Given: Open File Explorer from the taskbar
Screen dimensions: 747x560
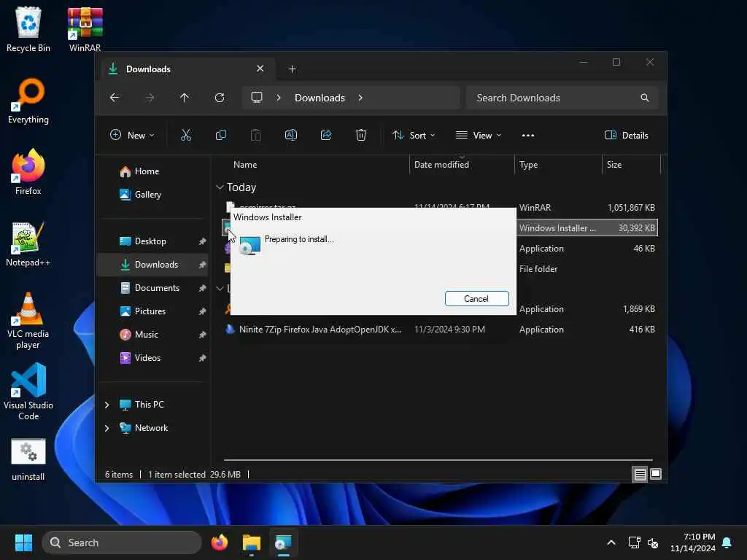Looking at the screenshot, I should [x=251, y=542].
